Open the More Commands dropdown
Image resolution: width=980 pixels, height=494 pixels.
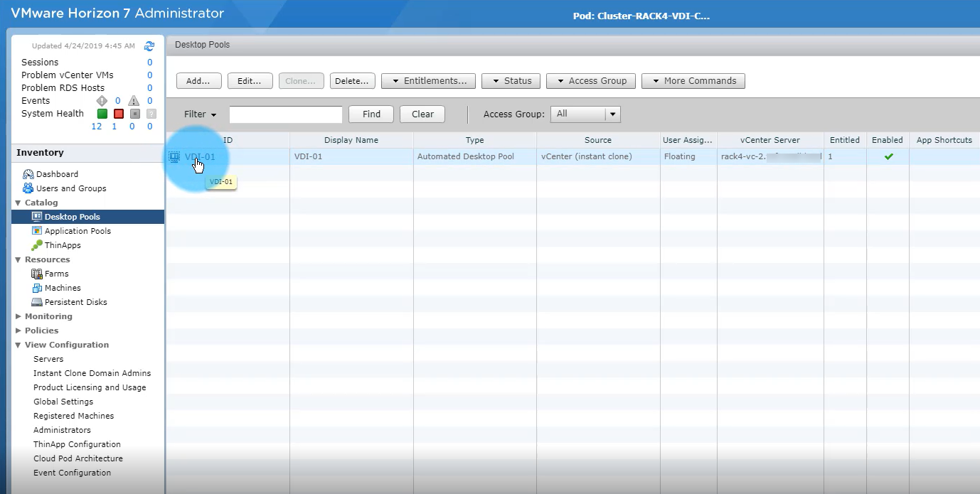pos(693,81)
